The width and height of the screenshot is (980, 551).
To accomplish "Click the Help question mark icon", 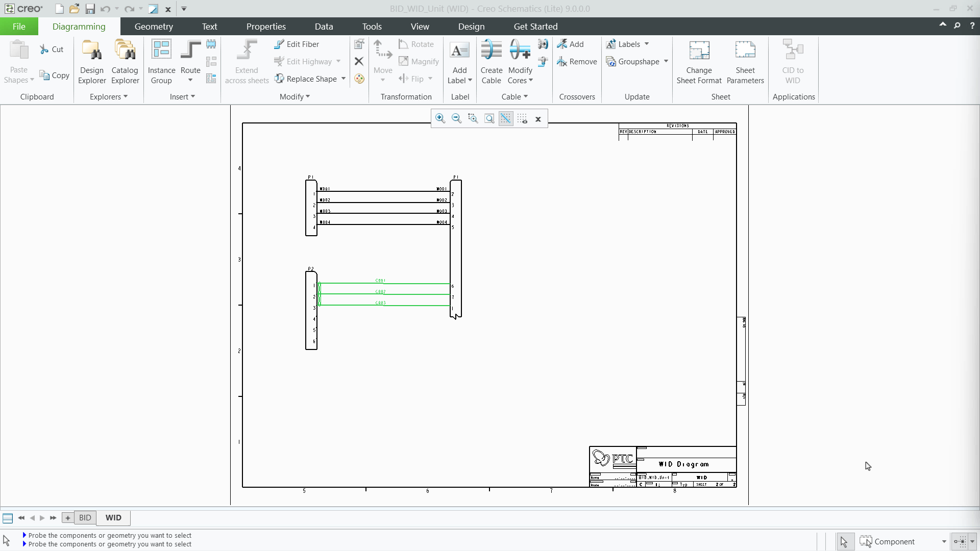I will [972, 25].
